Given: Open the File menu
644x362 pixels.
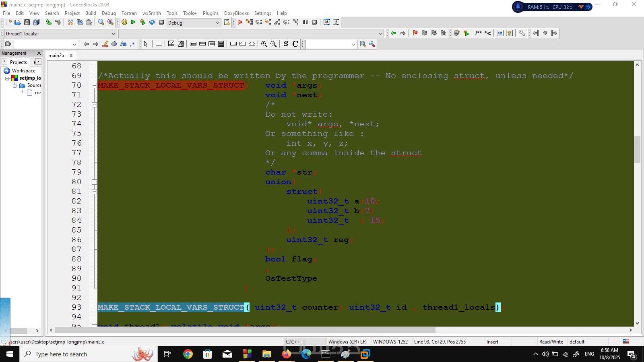Looking at the screenshot, I should point(6,13).
